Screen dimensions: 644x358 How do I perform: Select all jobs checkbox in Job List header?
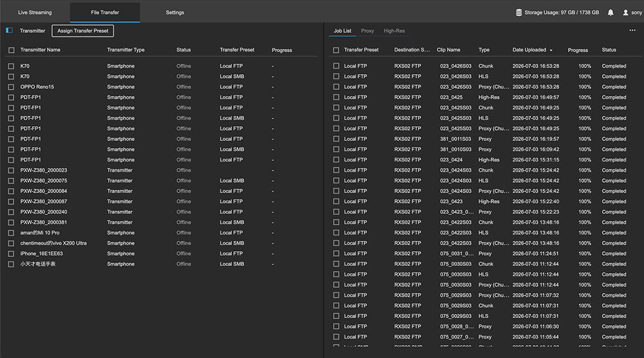[x=336, y=50]
